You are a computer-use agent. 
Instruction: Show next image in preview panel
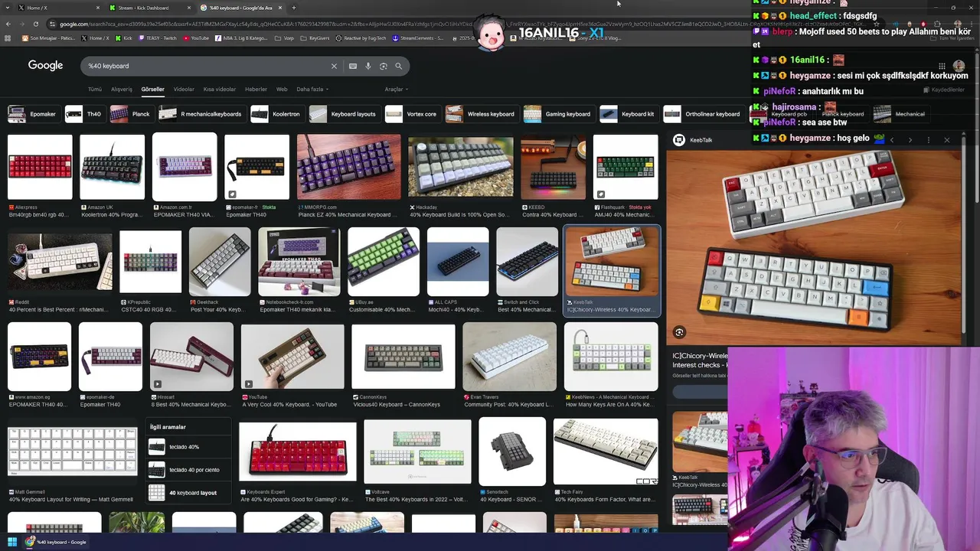pyautogui.click(x=911, y=140)
